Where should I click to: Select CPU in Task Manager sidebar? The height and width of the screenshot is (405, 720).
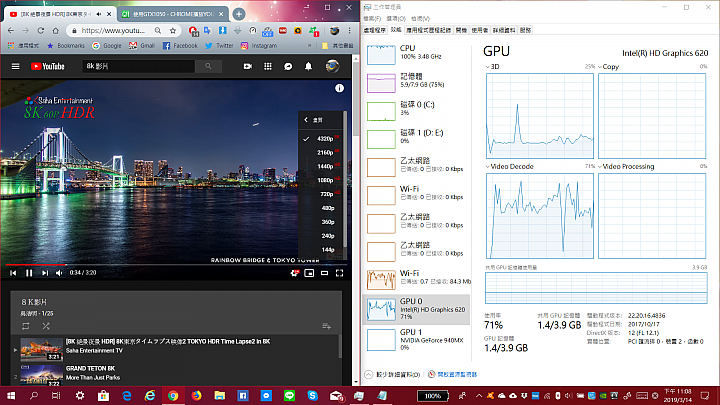[417, 54]
